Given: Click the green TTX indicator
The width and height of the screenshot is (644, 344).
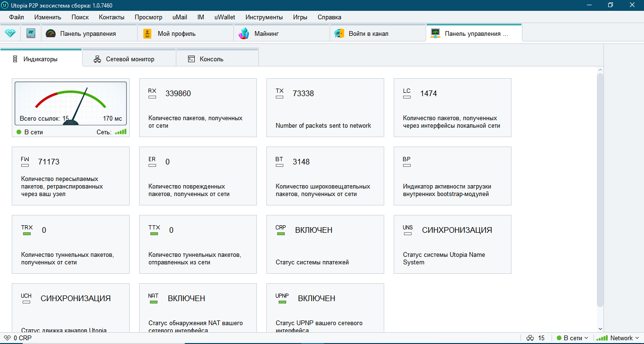Looking at the screenshot, I should pyautogui.click(x=154, y=234).
